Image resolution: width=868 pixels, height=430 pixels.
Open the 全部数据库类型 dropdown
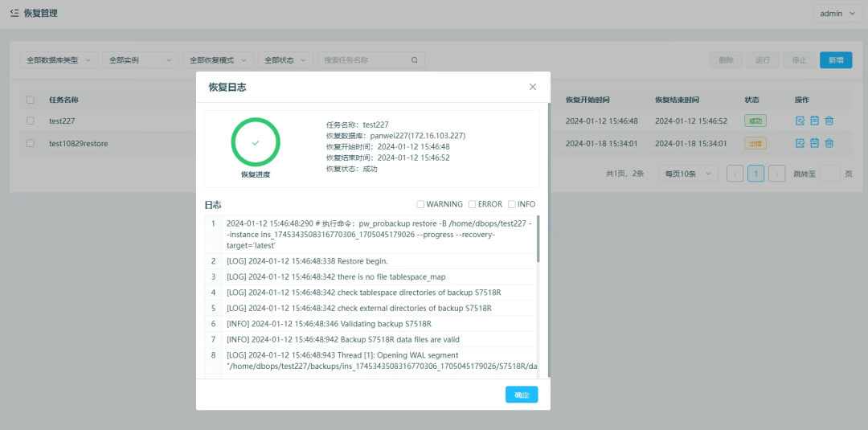pos(59,60)
